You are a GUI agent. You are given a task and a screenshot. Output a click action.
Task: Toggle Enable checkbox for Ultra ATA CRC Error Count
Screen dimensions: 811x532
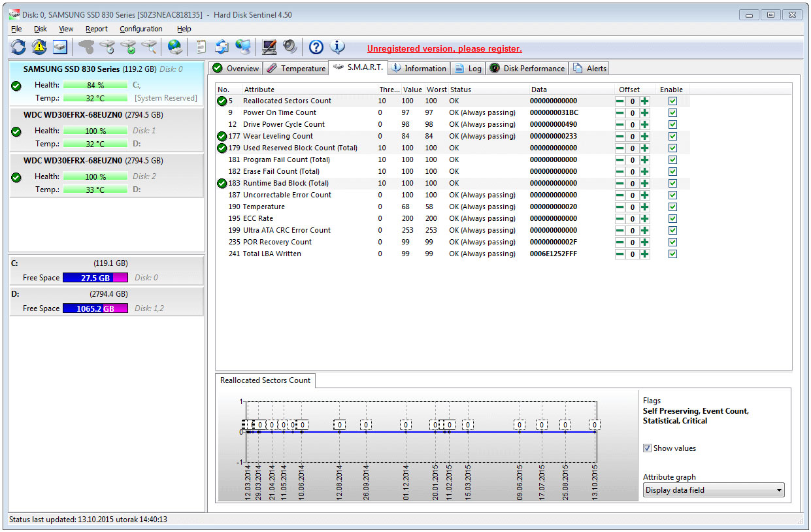(x=672, y=231)
